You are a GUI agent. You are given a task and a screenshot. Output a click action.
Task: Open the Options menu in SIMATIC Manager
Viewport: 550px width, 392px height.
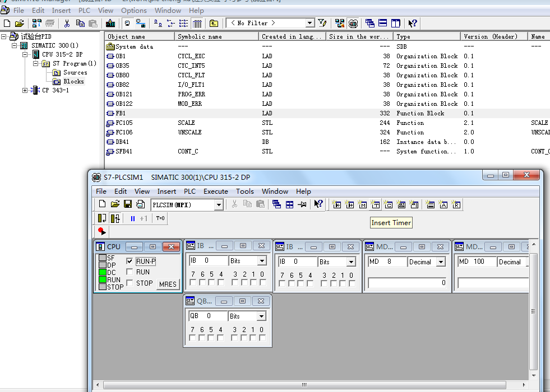[x=134, y=11]
